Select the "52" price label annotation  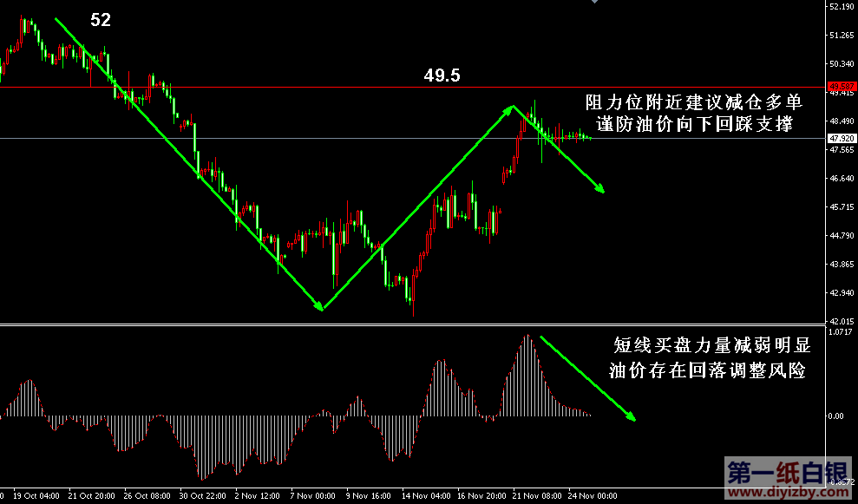click(101, 20)
